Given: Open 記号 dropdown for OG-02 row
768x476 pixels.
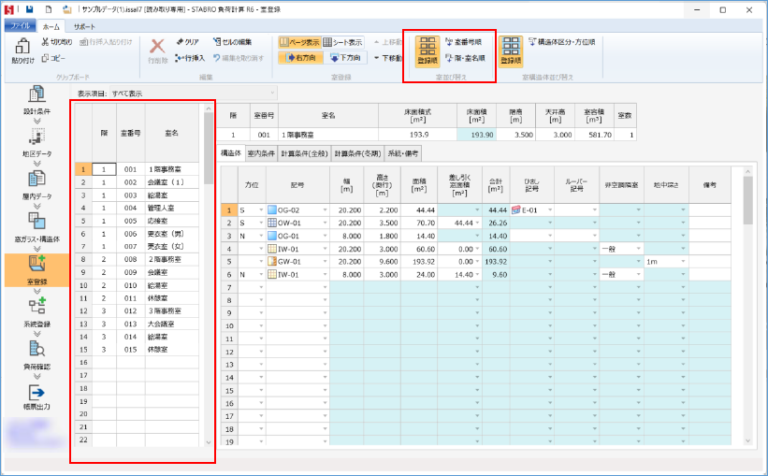Looking at the screenshot, I should coord(323,210).
